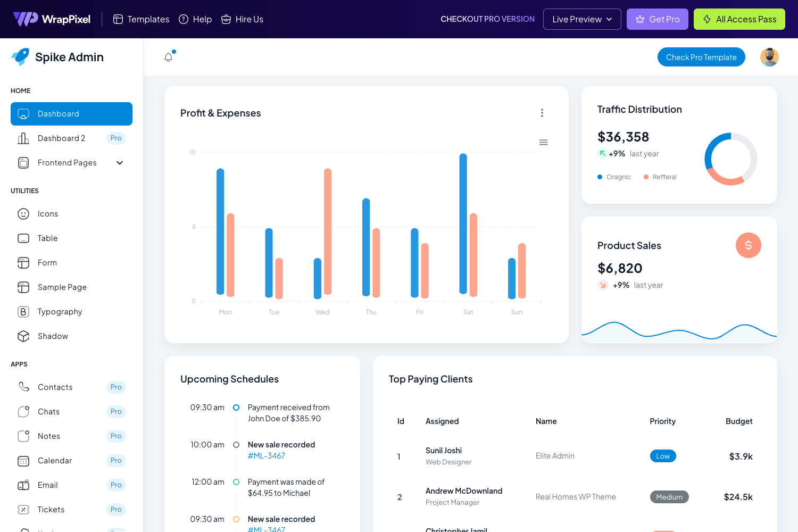Click the notification bell icon
The width and height of the screenshot is (798, 532).
pyautogui.click(x=169, y=56)
